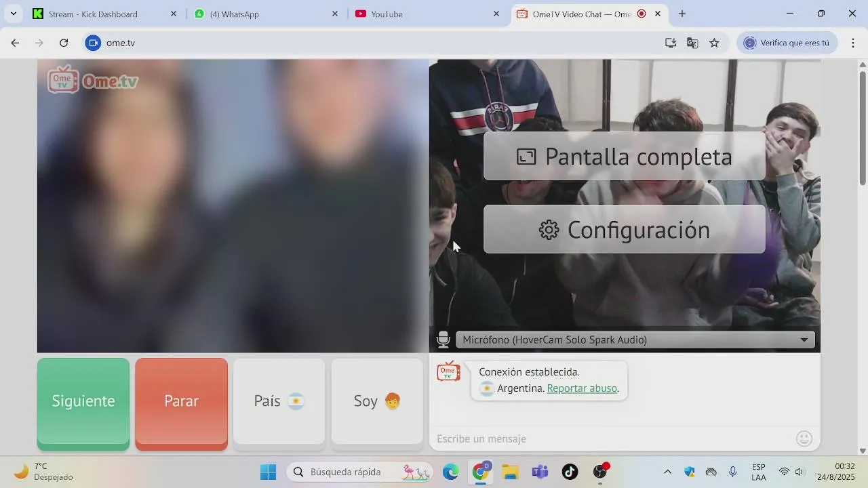The image size is (868, 488).
Task: Close the WhatsApp tab
Action: coord(335,14)
